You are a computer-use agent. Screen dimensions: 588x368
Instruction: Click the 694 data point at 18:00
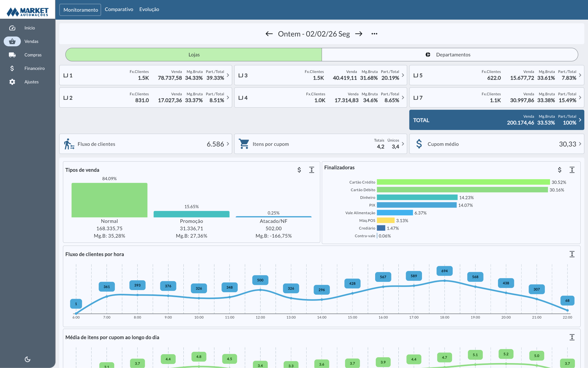click(x=444, y=281)
